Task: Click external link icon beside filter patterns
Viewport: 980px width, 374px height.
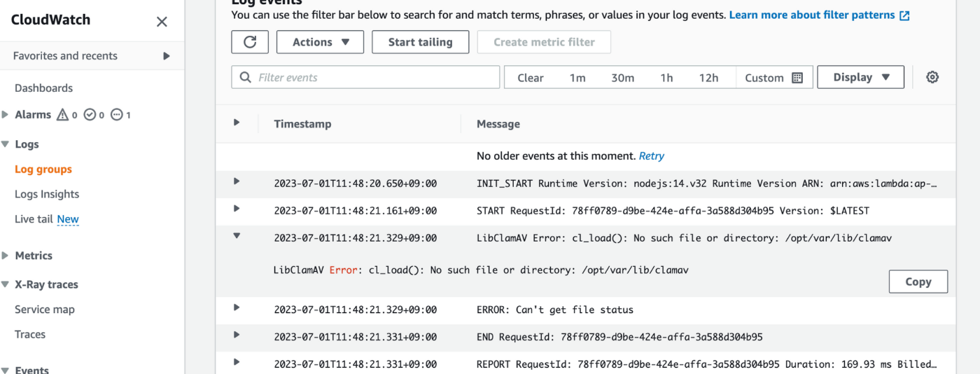Action: [904, 15]
